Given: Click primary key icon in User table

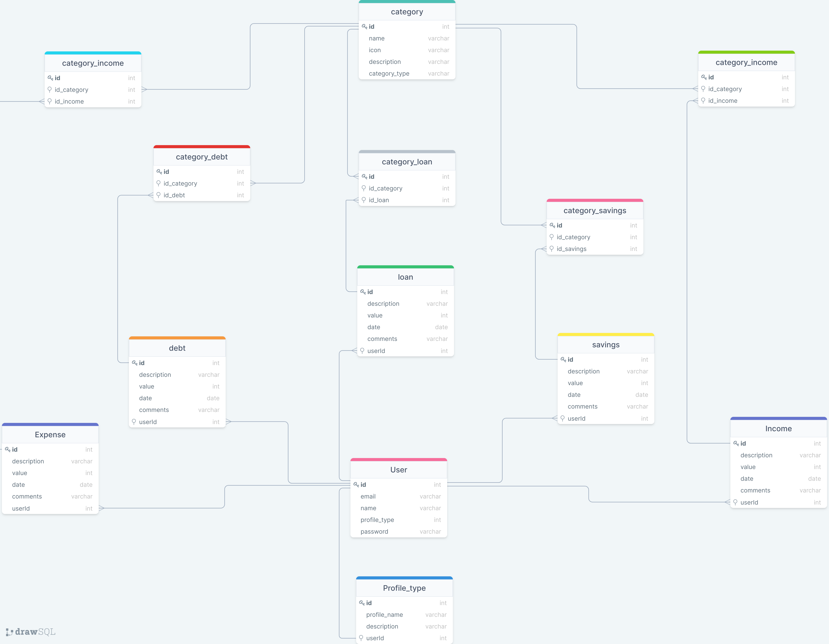Looking at the screenshot, I should coord(356,485).
